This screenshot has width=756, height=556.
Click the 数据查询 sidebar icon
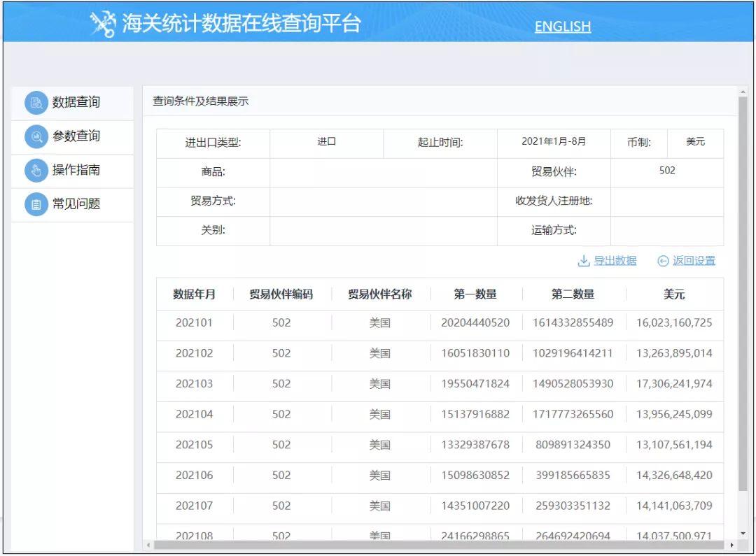point(36,103)
